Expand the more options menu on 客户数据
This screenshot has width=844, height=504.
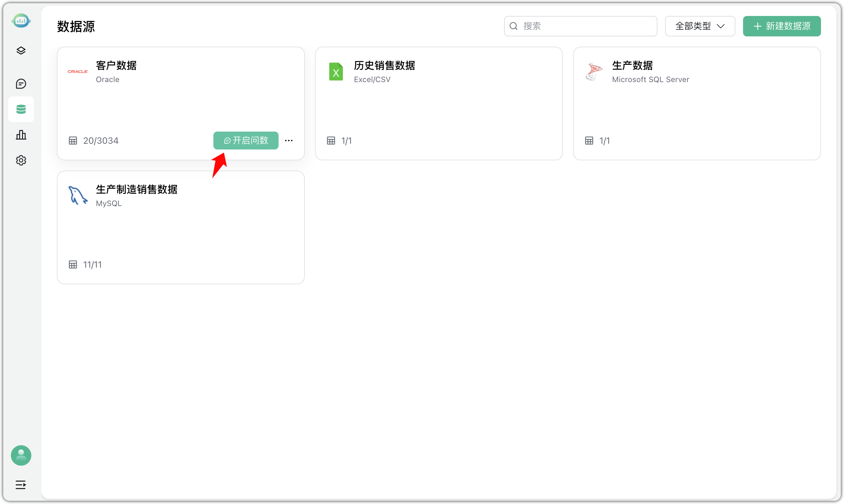pyautogui.click(x=289, y=140)
